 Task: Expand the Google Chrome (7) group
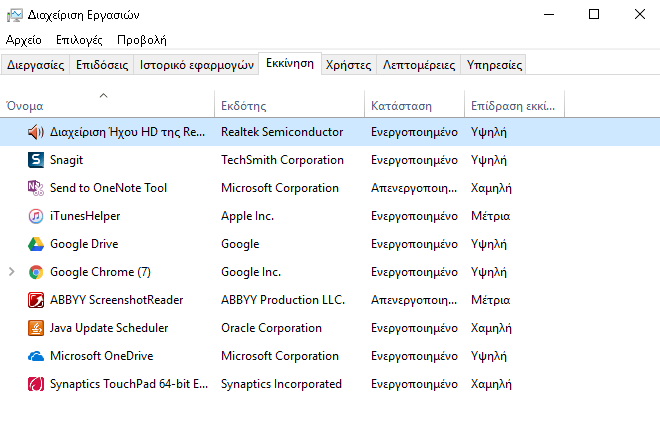click(x=12, y=272)
